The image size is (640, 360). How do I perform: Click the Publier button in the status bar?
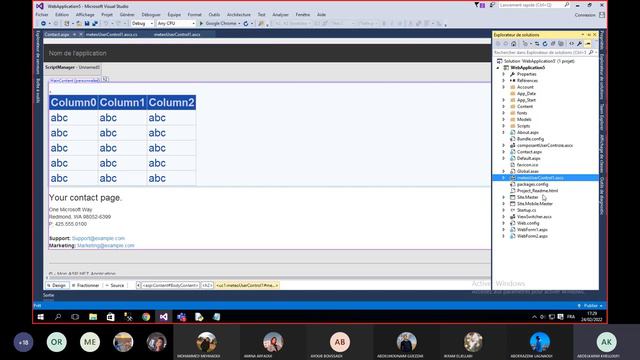pos(590,306)
